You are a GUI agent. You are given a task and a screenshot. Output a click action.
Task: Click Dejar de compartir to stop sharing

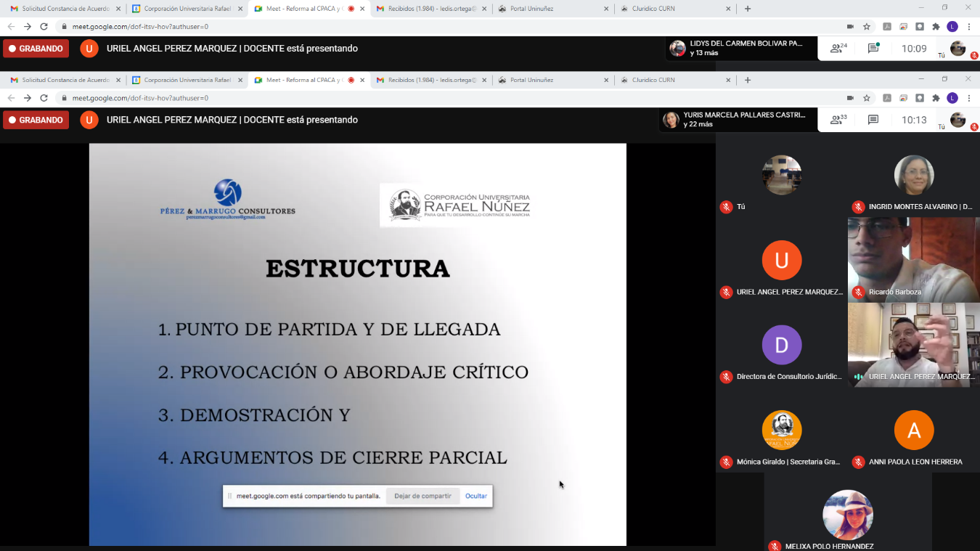(x=422, y=496)
